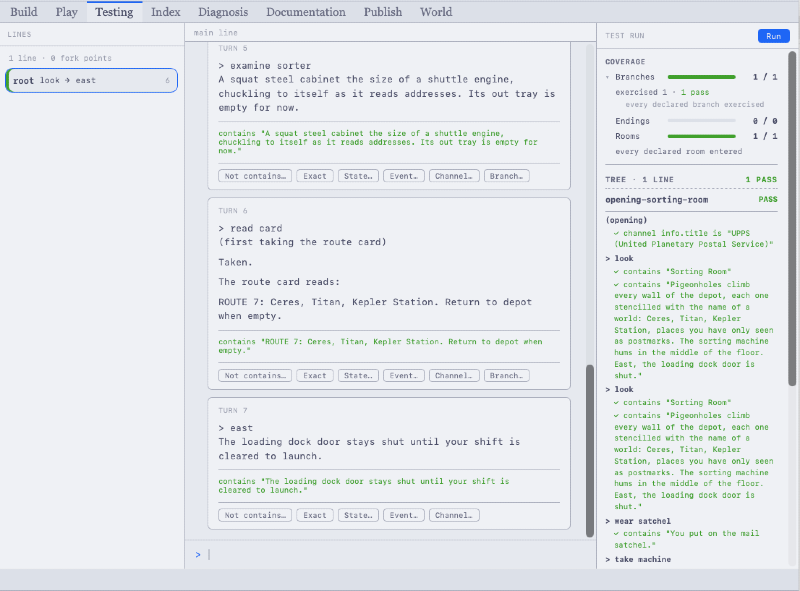Click the info.title channel assertion

pos(693,239)
